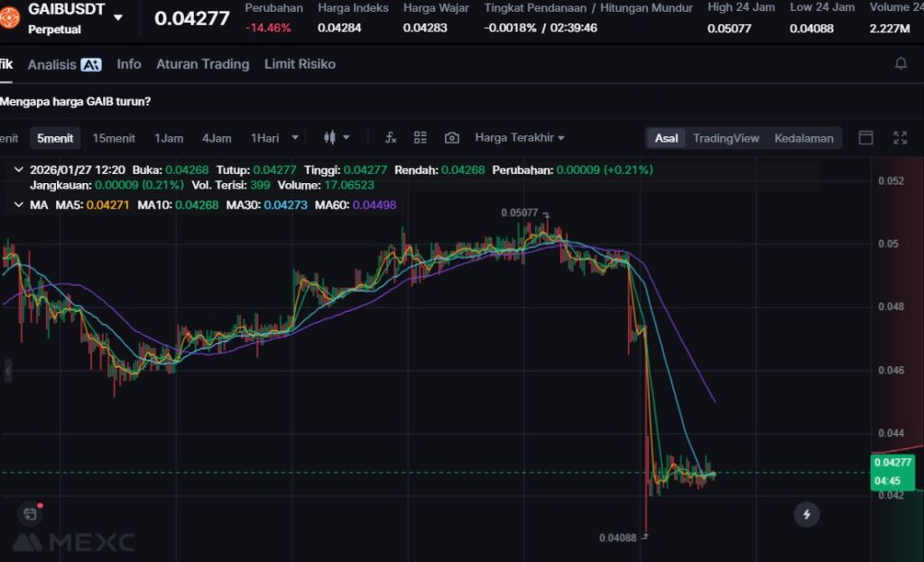This screenshot has width=924, height=562.
Task: Collapse the MA indicator legend row
Action: click(x=20, y=205)
